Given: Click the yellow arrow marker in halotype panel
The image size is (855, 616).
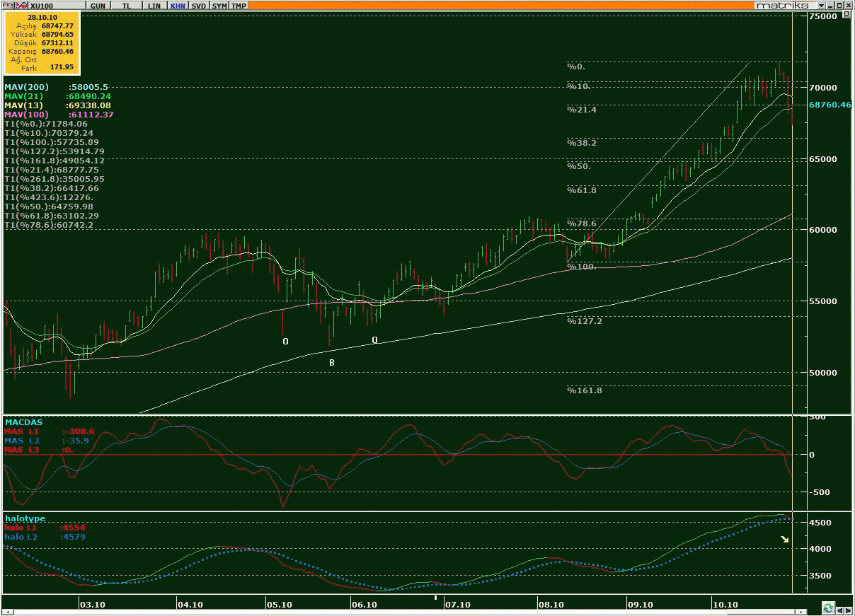Looking at the screenshot, I should [x=784, y=540].
